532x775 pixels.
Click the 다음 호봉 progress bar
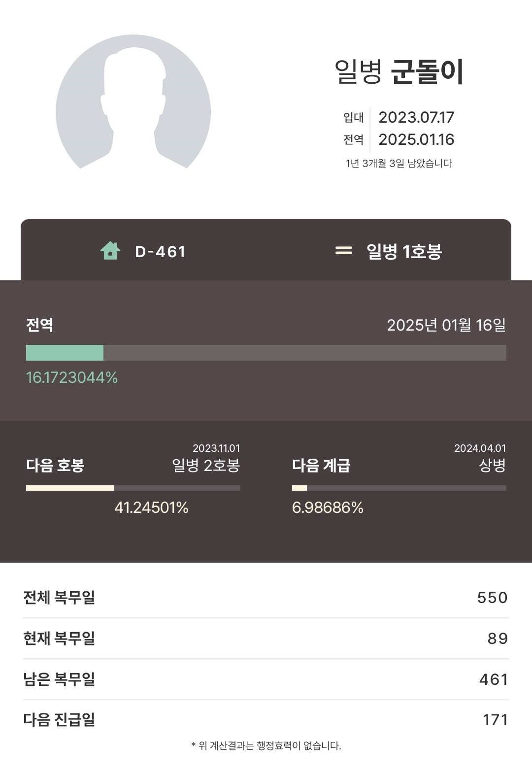(x=133, y=488)
